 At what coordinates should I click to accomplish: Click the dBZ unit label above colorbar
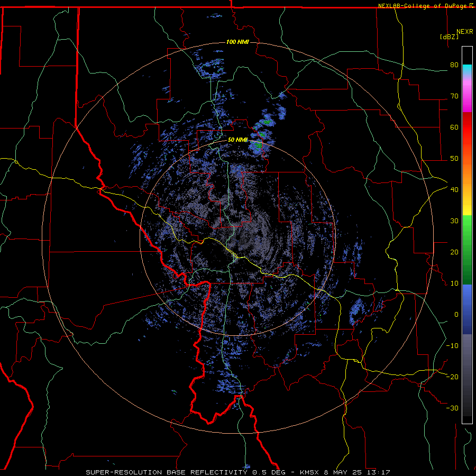click(x=449, y=36)
